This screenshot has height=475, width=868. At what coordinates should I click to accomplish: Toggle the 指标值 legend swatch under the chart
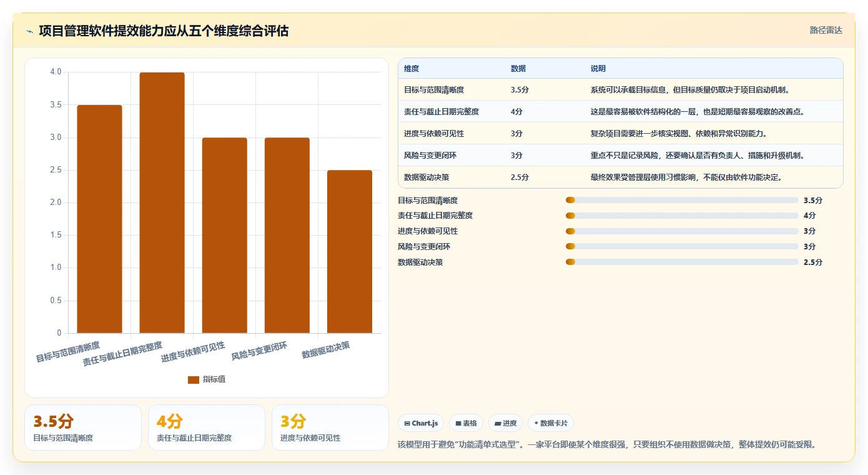coord(194,379)
